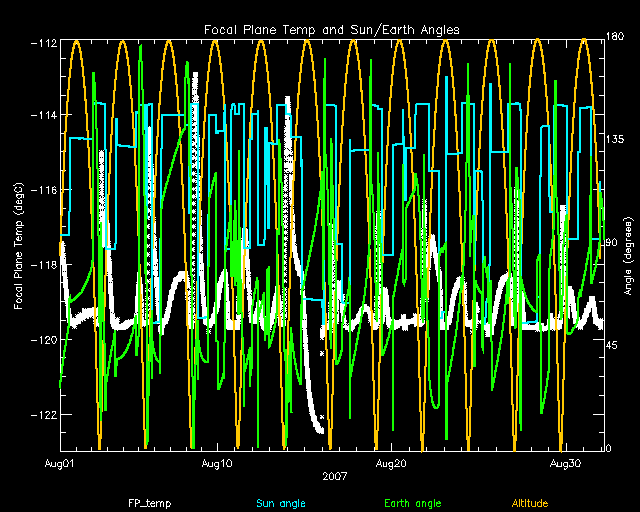
Task: Select the orange Altitude legend label
Action: 530,503
